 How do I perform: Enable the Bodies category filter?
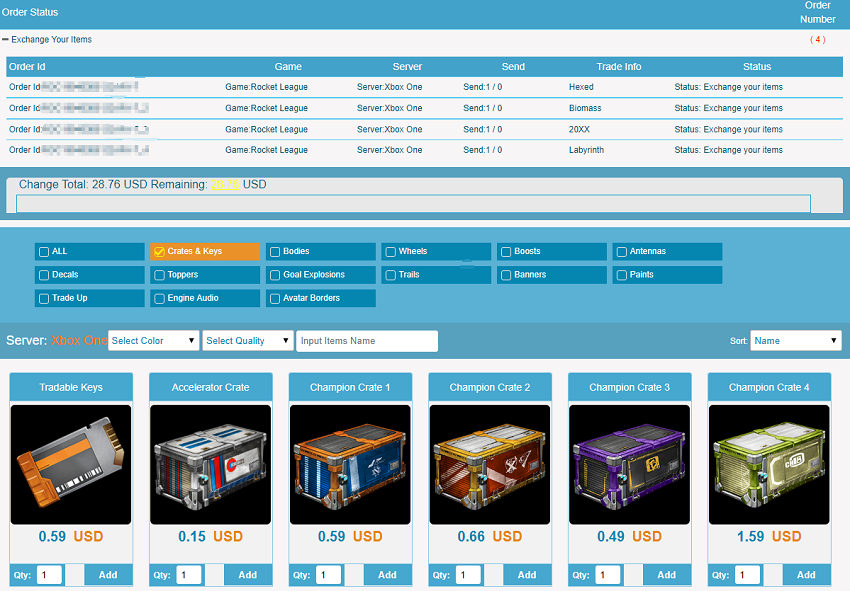(275, 252)
